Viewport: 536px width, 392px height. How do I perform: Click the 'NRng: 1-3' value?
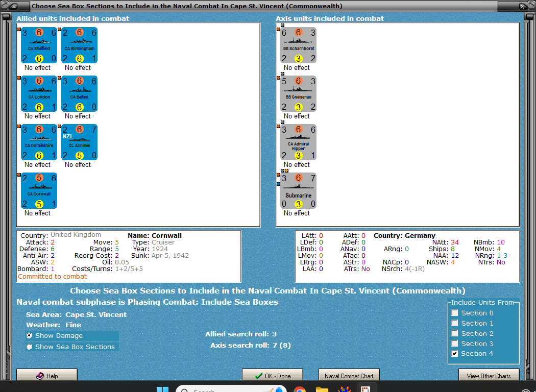tap(491, 256)
